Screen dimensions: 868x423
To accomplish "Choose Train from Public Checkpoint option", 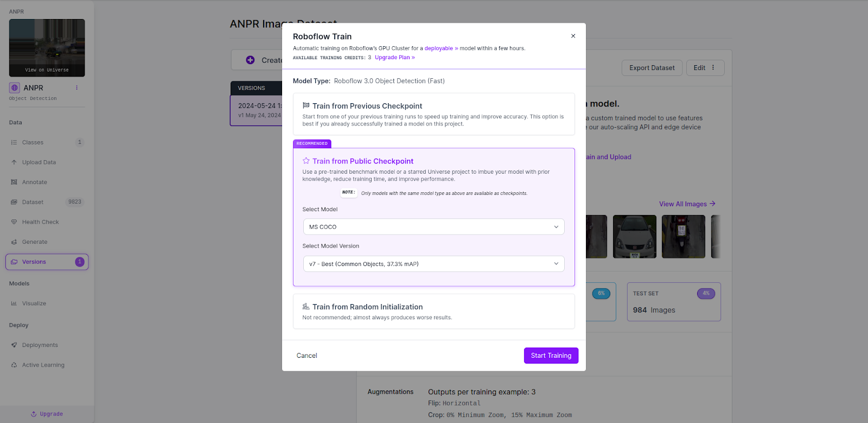I will 433,217.
